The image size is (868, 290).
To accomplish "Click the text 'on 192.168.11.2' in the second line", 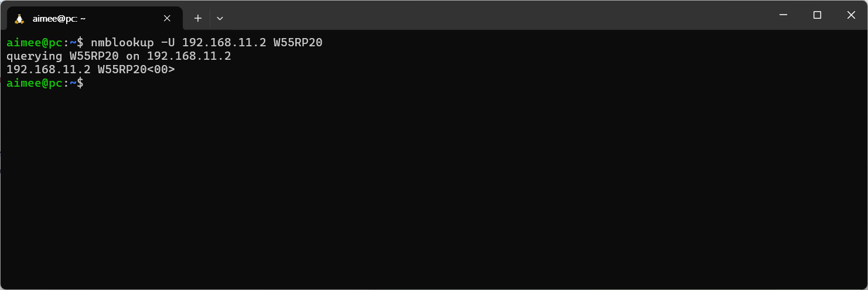I will [178, 56].
